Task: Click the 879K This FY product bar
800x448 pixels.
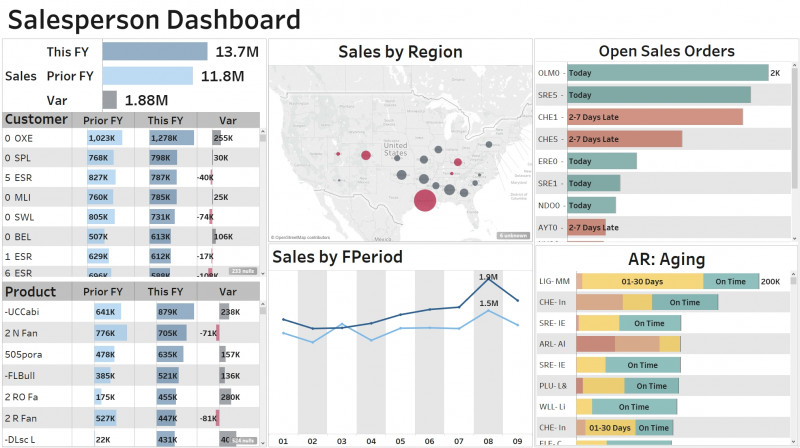Action: coord(176,311)
